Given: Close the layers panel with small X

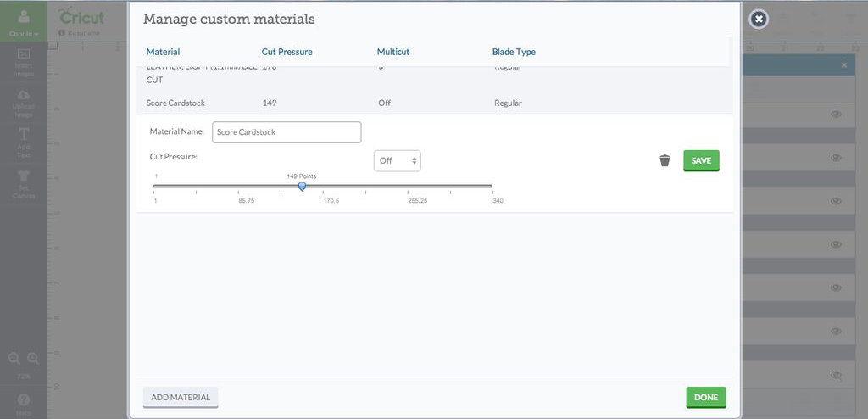Looking at the screenshot, I should coord(844,65).
